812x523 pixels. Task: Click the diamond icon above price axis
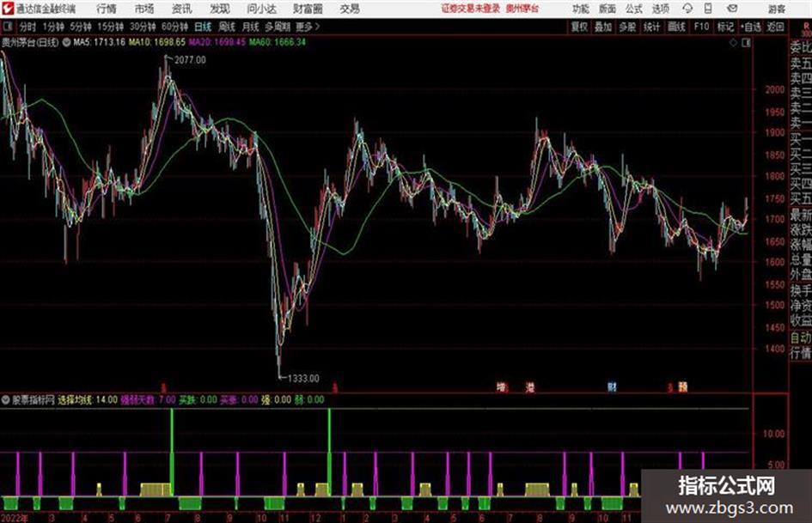coord(733,43)
